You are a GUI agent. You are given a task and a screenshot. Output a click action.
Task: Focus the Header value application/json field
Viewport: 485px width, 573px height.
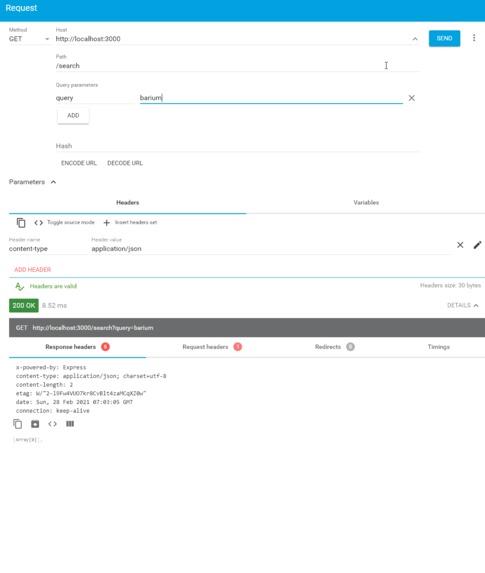click(x=271, y=248)
